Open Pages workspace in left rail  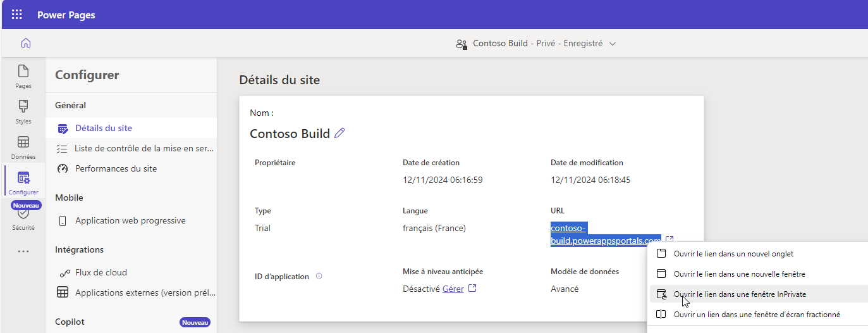pyautogui.click(x=23, y=76)
